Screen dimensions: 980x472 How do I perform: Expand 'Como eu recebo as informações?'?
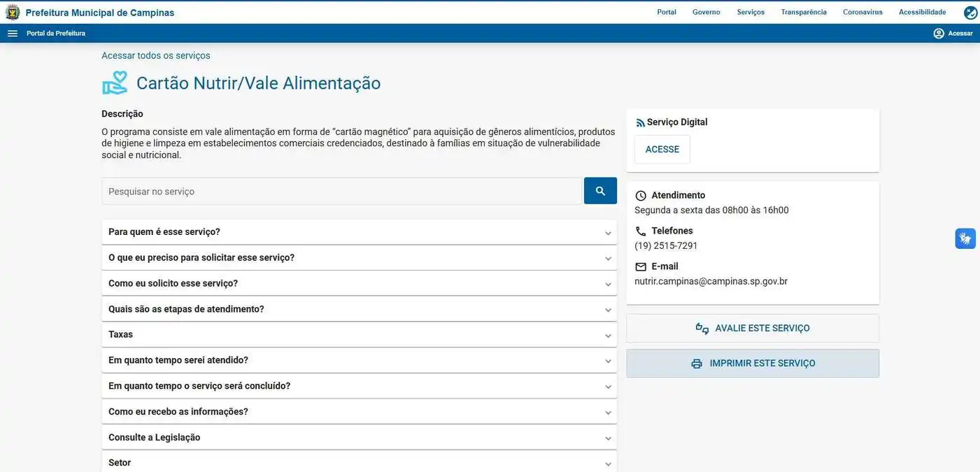click(x=359, y=412)
